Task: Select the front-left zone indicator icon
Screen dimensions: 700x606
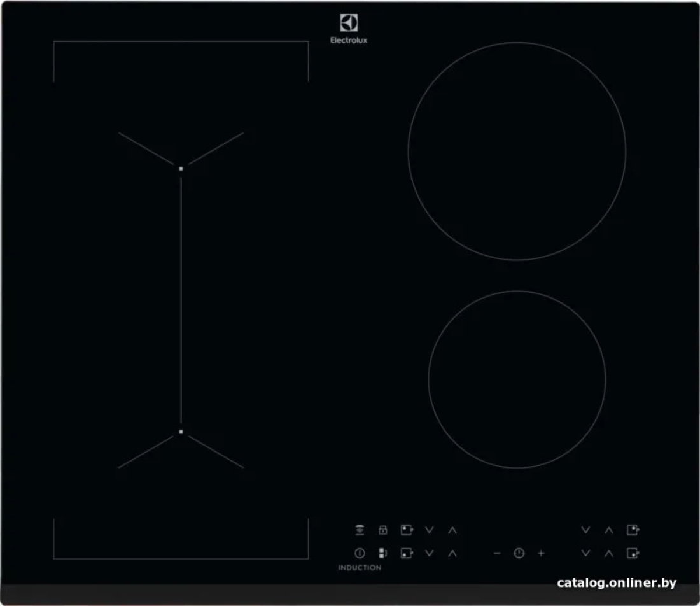Action: [x=407, y=553]
